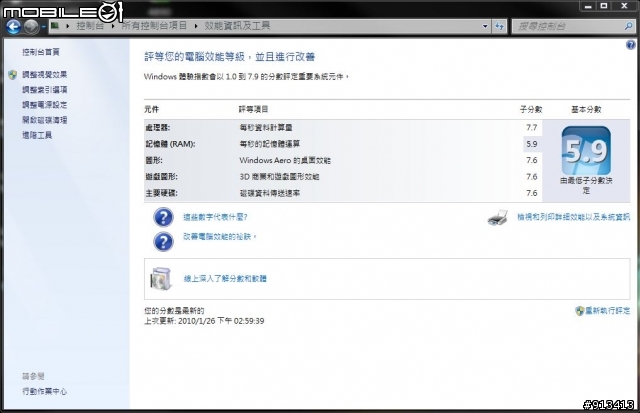Open help with the blue question icon
The width and height of the screenshot is (640, 413).
tap(630, 45)
